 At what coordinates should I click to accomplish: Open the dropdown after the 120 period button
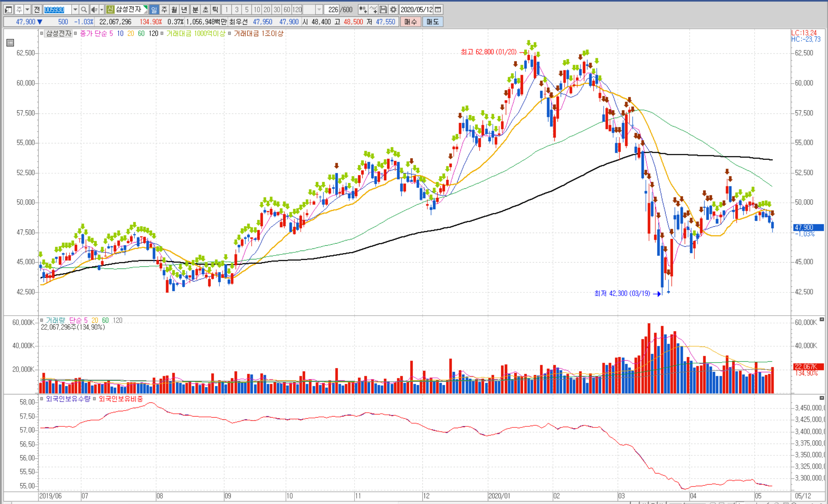tap(319, 9)
